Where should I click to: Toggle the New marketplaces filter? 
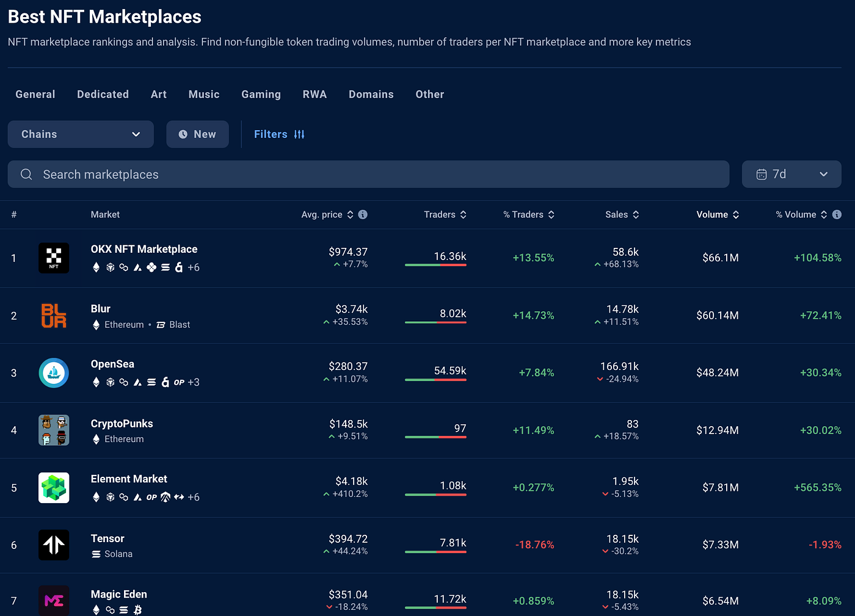tap(197, 134)
